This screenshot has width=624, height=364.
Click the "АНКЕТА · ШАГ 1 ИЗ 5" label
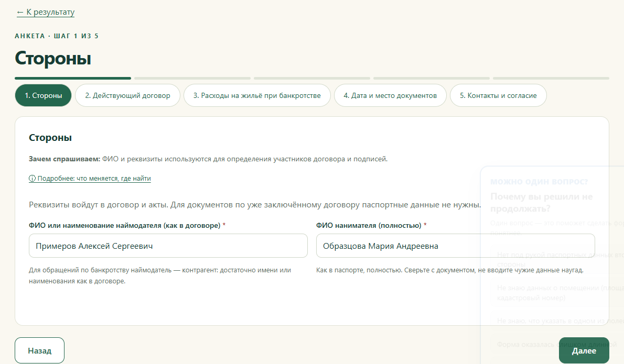(57, 36)
